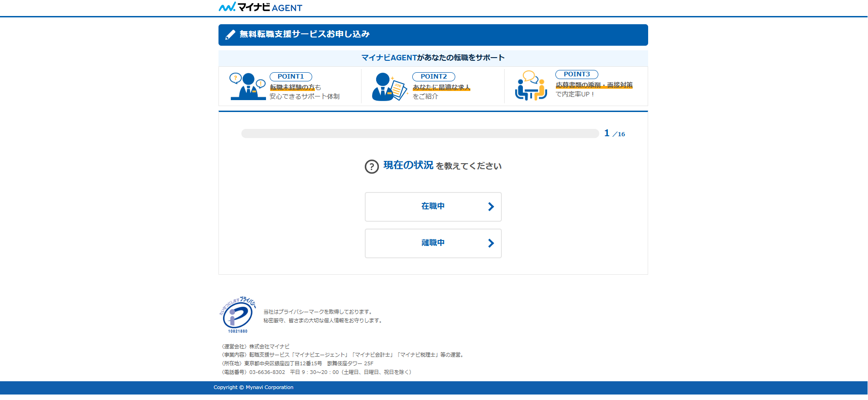This screenshot has width=868, height=400.
Task: Click the Privacy Mark certification logo
Action: [238, 315]
